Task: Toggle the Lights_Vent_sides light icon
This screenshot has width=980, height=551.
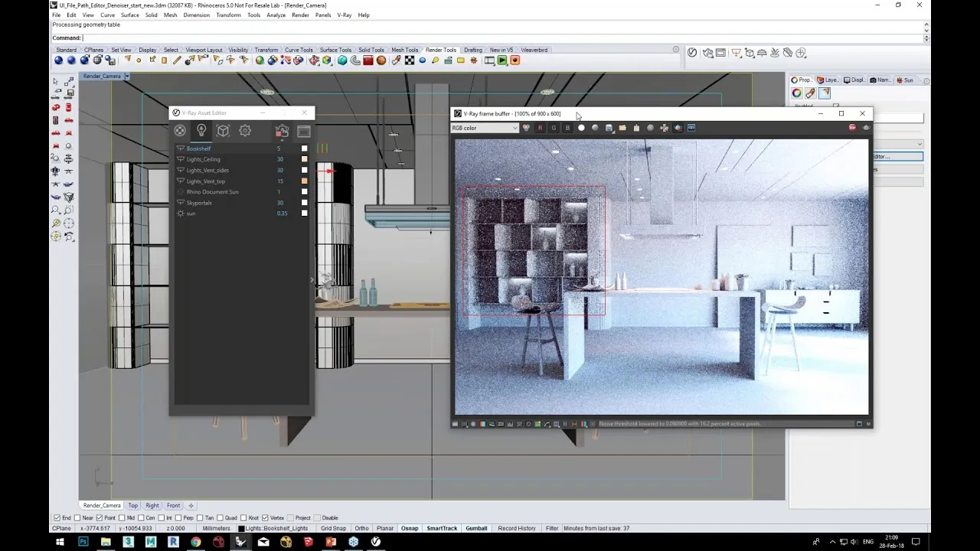Action: (181, 170)
